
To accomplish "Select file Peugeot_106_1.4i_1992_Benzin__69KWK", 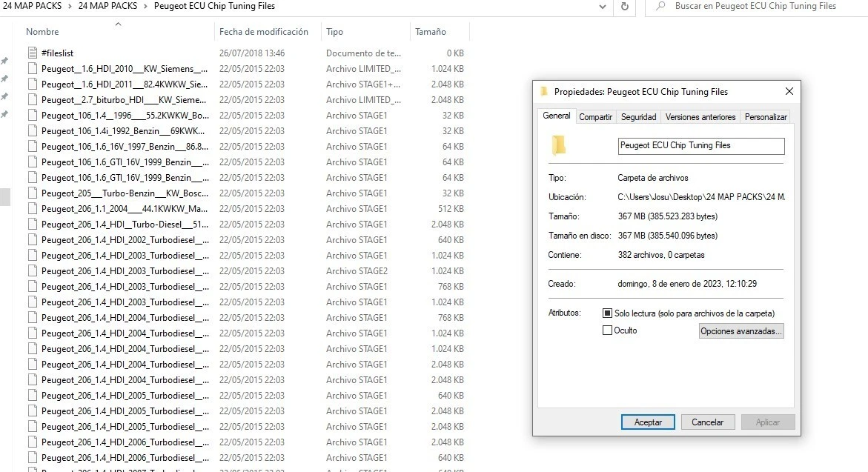I will (123, 131).
